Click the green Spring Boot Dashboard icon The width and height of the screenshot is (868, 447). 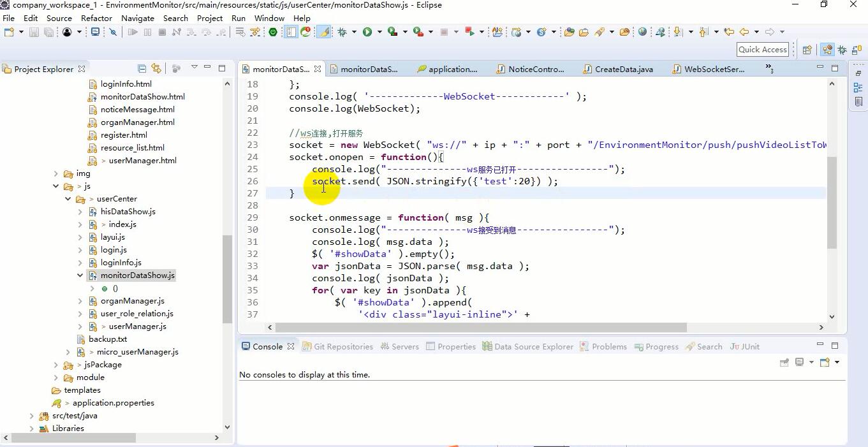point(273,32)
